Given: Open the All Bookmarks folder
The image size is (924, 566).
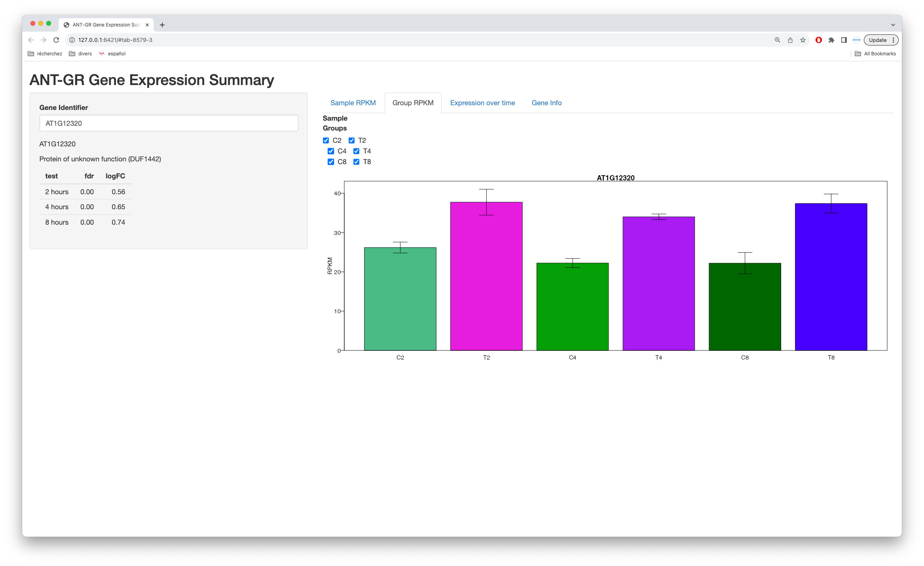Looking at the screenshot, I should click(x=875, y=54).
